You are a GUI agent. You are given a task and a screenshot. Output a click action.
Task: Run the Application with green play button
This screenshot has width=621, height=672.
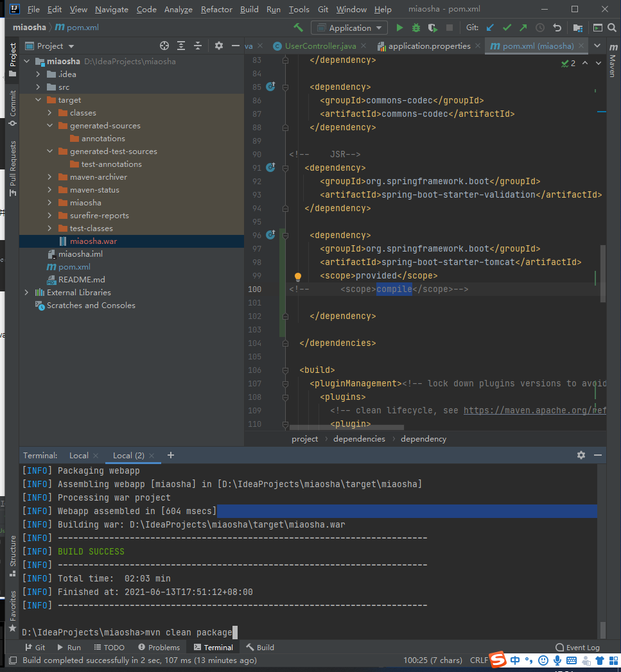pyautogui.click(x=399, y=28)
